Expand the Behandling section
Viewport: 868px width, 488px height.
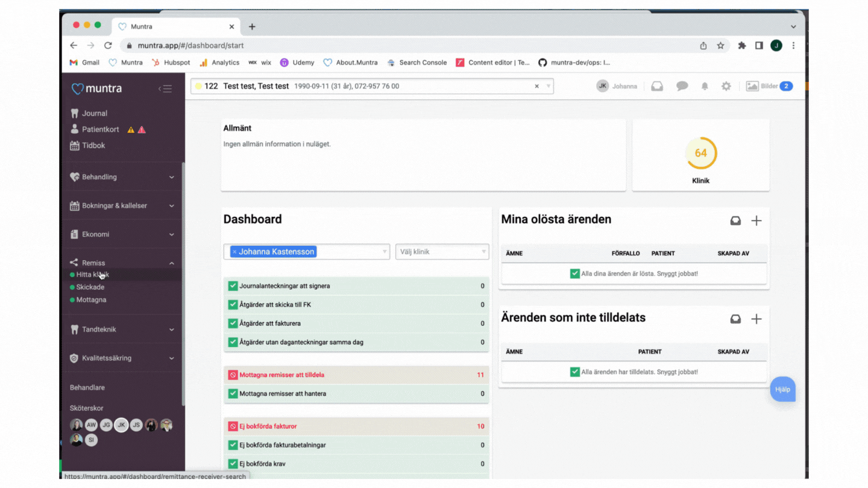[x=122, y=177]
